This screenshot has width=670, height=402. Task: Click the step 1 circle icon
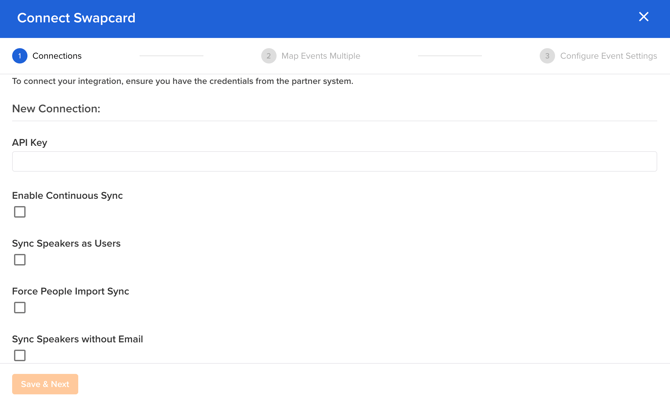coord(20,56)
